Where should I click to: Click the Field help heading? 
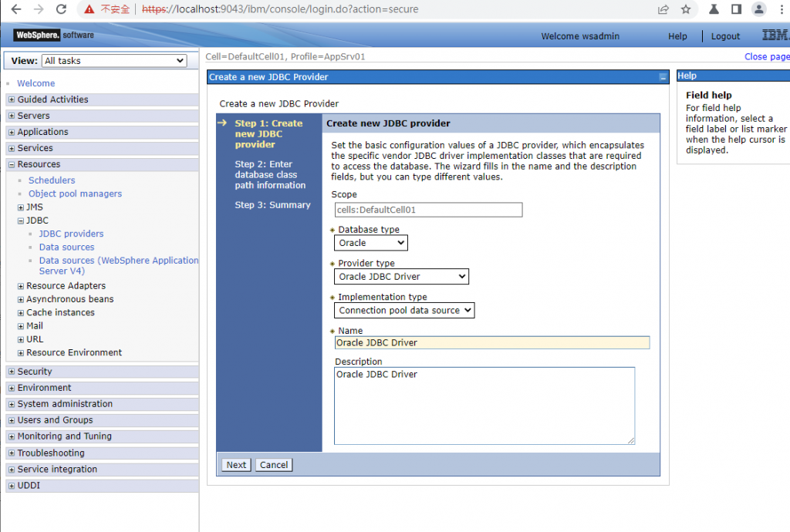(x=708, y=95)
